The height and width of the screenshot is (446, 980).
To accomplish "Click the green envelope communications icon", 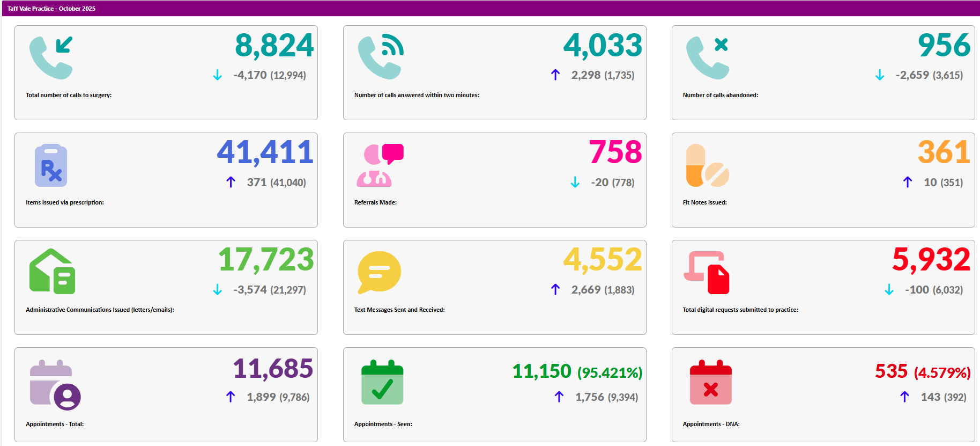I will [52, 272].
